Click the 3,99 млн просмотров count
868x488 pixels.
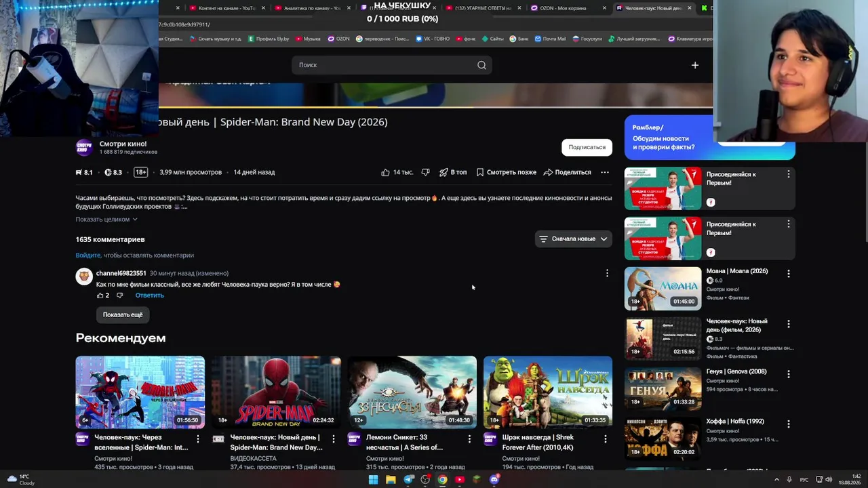[x=191, y=172]
